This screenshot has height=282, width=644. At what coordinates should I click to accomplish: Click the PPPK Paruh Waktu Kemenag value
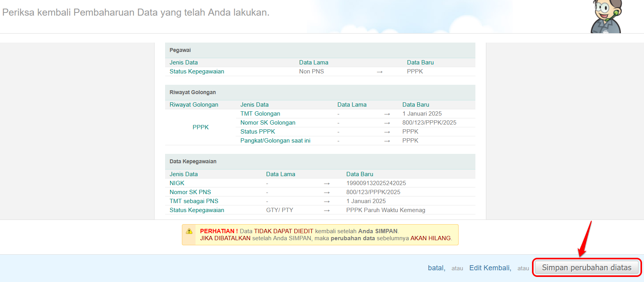point(386,210)
